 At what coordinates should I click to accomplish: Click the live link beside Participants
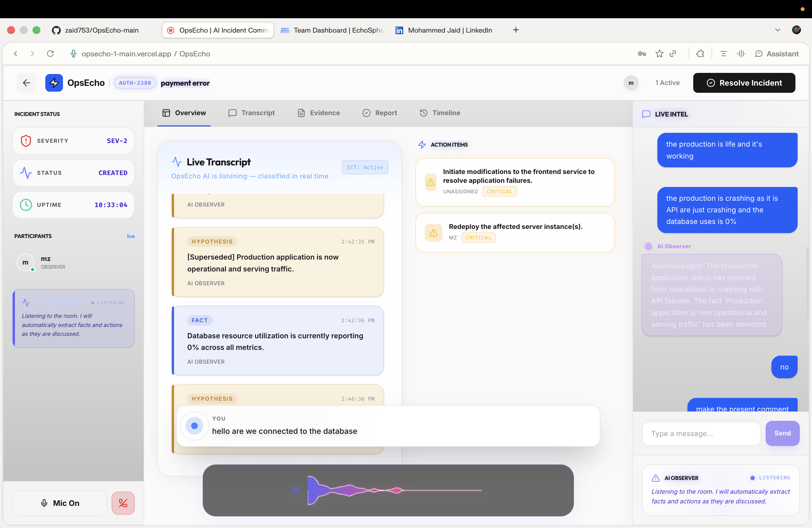pos(131,236)
